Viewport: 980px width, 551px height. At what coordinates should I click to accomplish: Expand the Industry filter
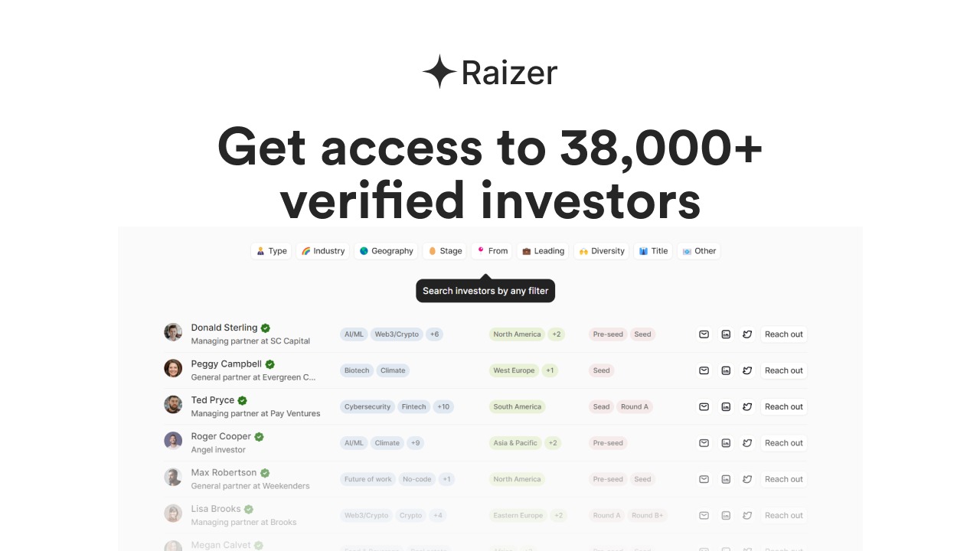coord(322,251)
